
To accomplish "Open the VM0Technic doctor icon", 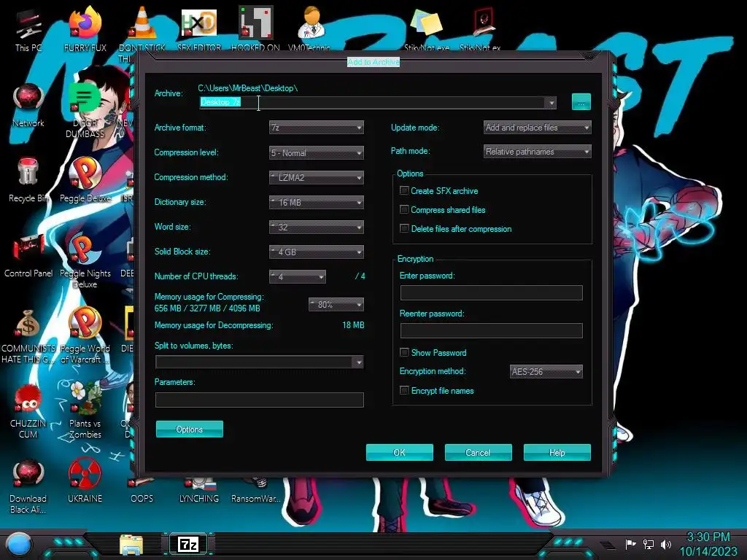I will pyautogui.click(x=309, y=28).
